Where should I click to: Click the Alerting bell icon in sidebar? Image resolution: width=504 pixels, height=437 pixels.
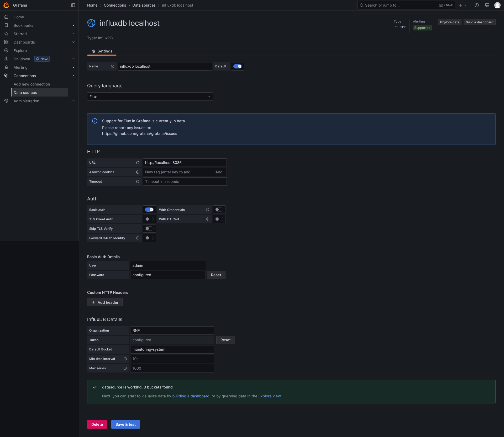[x=6, y=67]
